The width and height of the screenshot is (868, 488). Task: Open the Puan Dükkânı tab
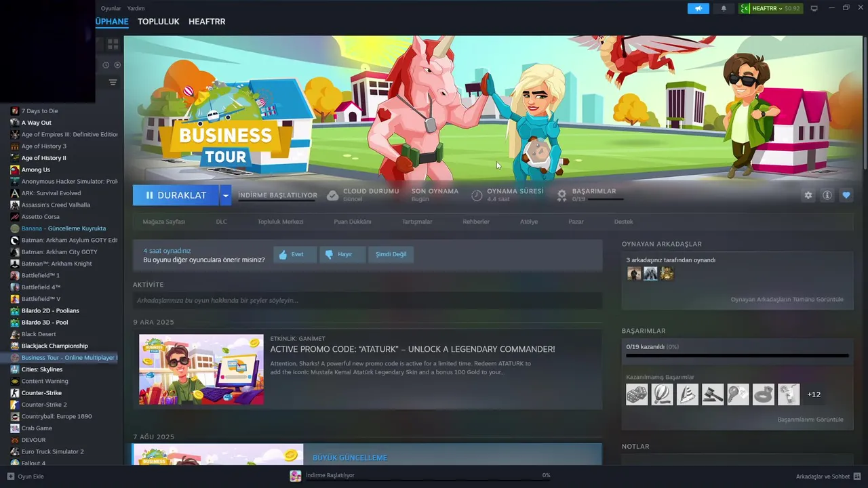353,222
